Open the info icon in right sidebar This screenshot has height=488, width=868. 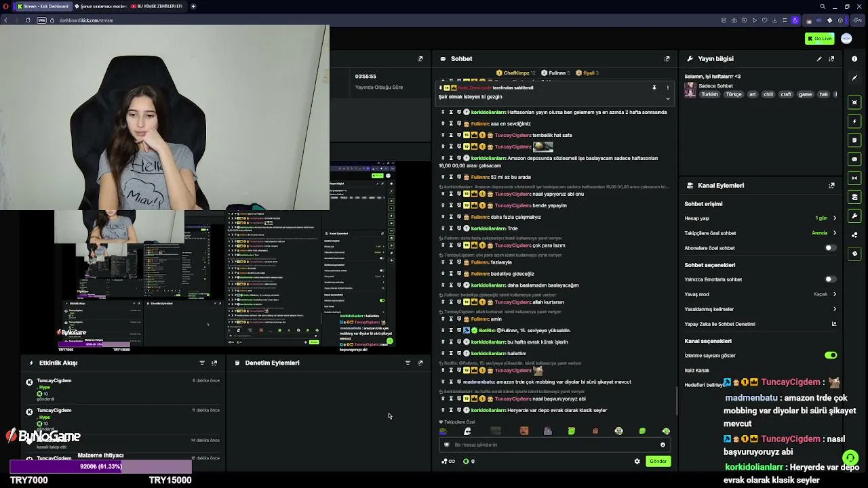coord(854,59)
